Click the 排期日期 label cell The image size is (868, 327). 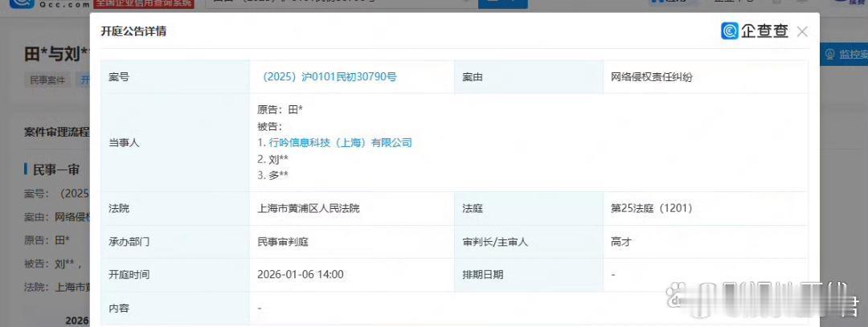coord(529,275)
